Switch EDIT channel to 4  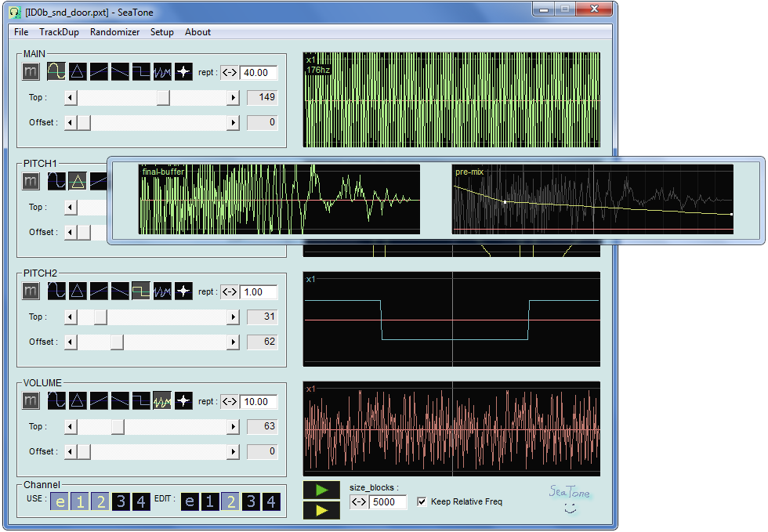point(270,501)
